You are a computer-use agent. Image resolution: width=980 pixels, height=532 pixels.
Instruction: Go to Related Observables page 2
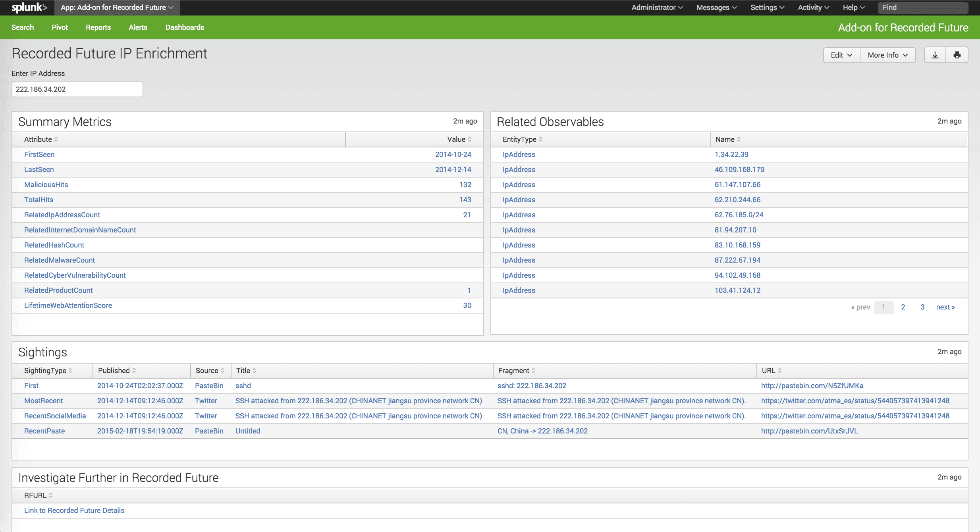903,307
